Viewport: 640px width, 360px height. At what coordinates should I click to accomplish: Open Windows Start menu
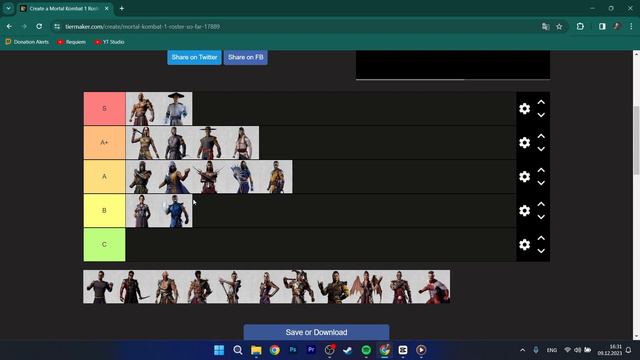[x=219, y=350]
